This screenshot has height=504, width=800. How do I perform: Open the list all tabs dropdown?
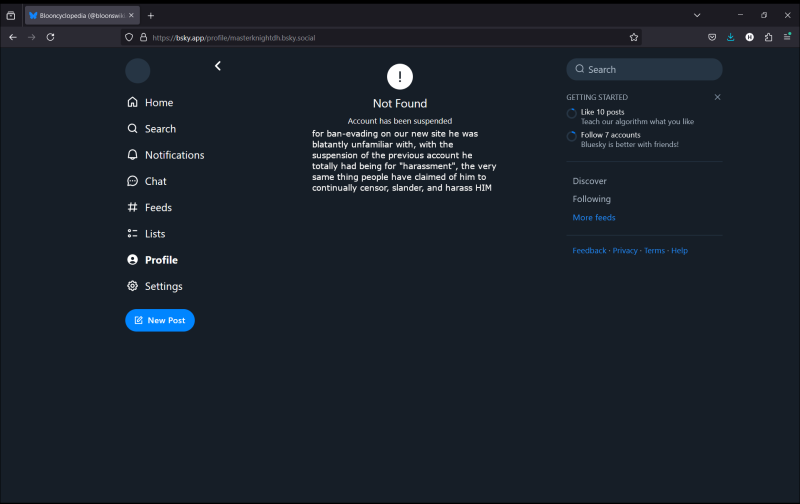[x=697, y=15]
